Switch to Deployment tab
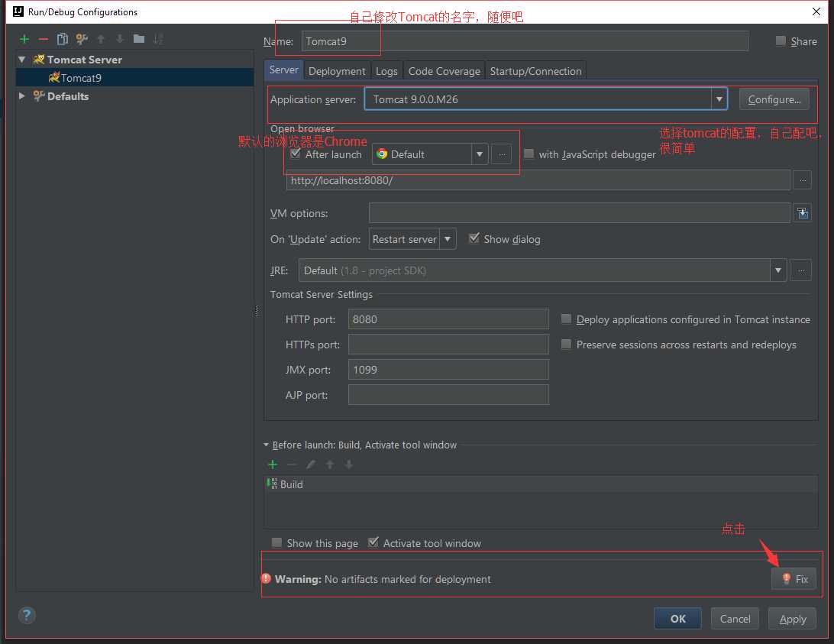This screenshot has height=644, width=834. click(337, 71)
